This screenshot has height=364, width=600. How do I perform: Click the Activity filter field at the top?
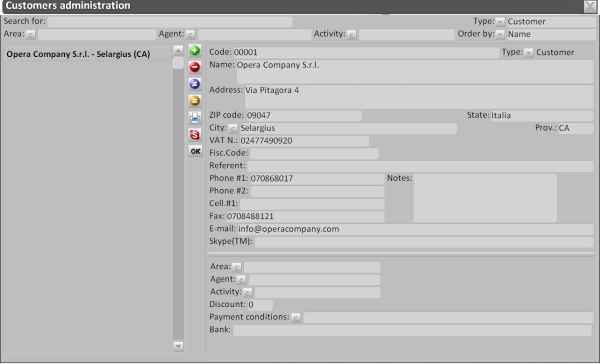click(x=406, y=34)
